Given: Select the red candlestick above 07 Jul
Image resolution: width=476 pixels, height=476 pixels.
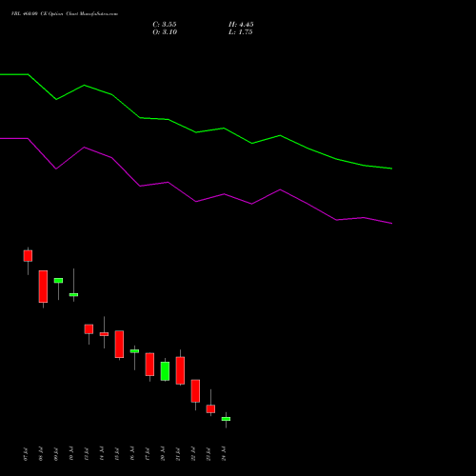Looking at the screenshot, I should [28, 256].
